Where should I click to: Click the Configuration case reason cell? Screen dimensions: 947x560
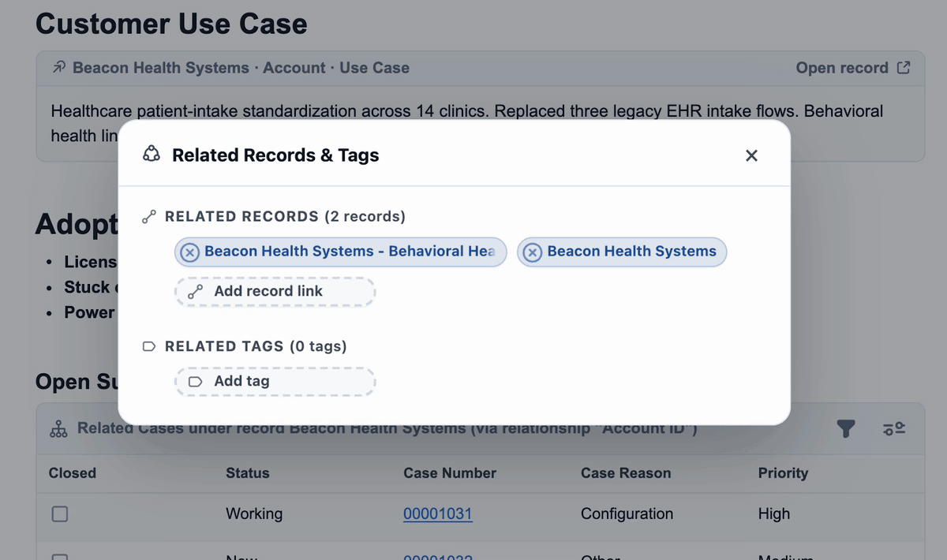click(x=627, y=514)
